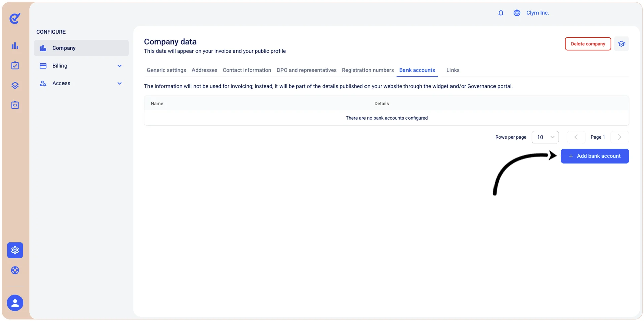Switch to the Links tab
Image resolution: width=644 pixels, height=321 pixels.
(x=453, y=70)
